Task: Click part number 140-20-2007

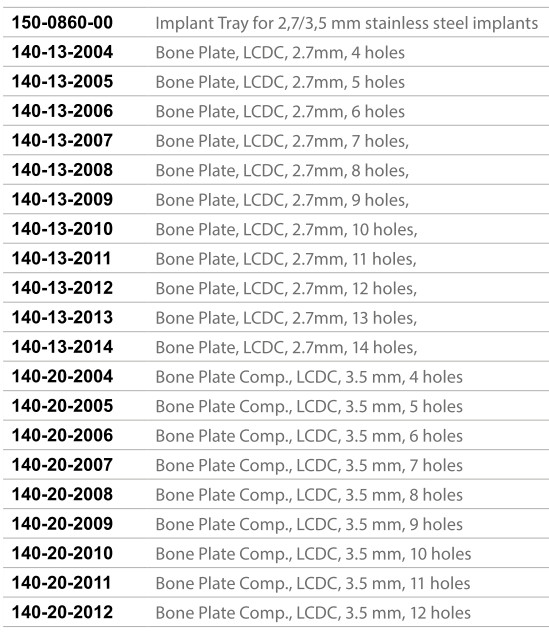Action: [62, 465]
